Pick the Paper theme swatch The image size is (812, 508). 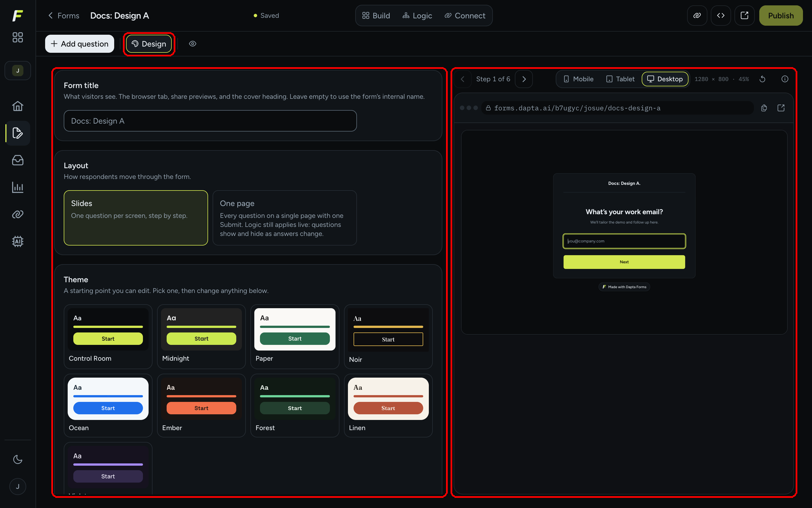[x=295, y=336]
